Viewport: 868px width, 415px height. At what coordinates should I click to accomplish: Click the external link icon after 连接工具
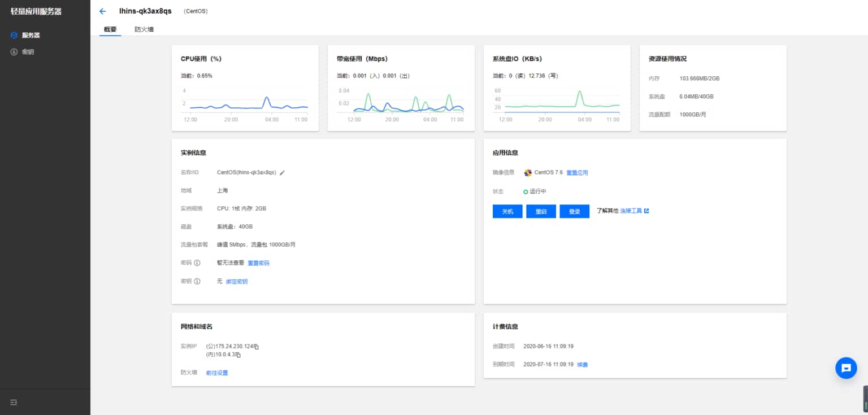coord(646,211)
